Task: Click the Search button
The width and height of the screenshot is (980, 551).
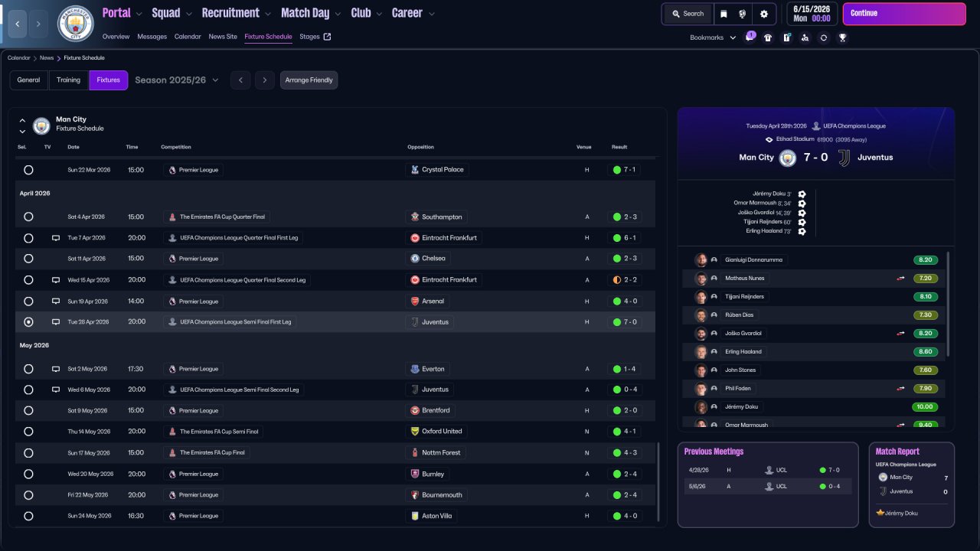Action: 688,14
